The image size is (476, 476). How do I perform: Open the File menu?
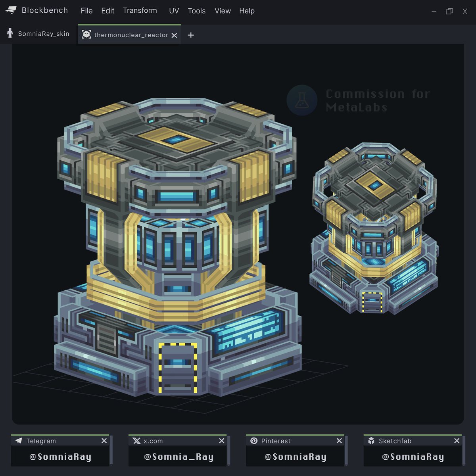click(86, 11)
